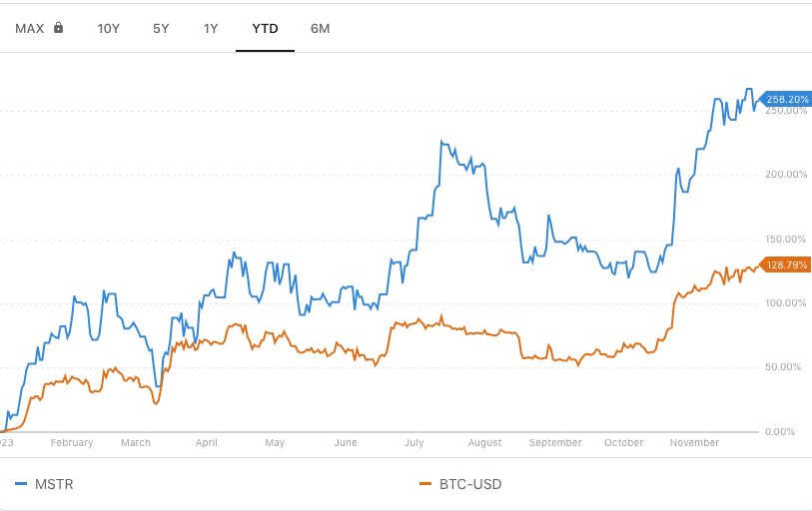
Task: Toggle the BTC-USD series label in legend
Action: click(470, 485)
